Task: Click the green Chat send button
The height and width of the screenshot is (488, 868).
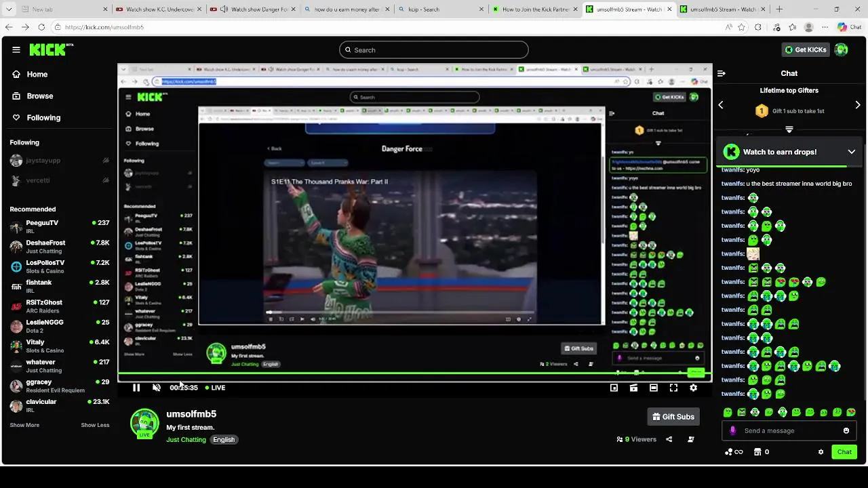Action: pyautogui.click(x=844, y=452)
